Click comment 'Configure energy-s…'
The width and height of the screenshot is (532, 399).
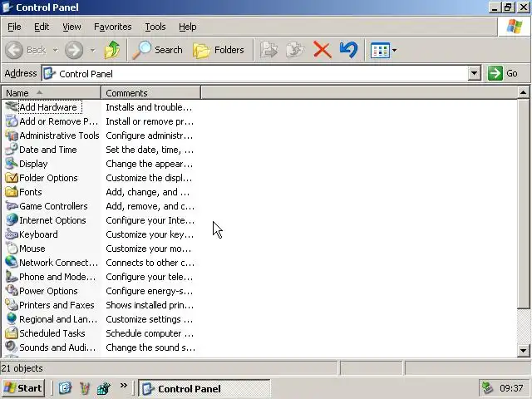tap(150, 291)
